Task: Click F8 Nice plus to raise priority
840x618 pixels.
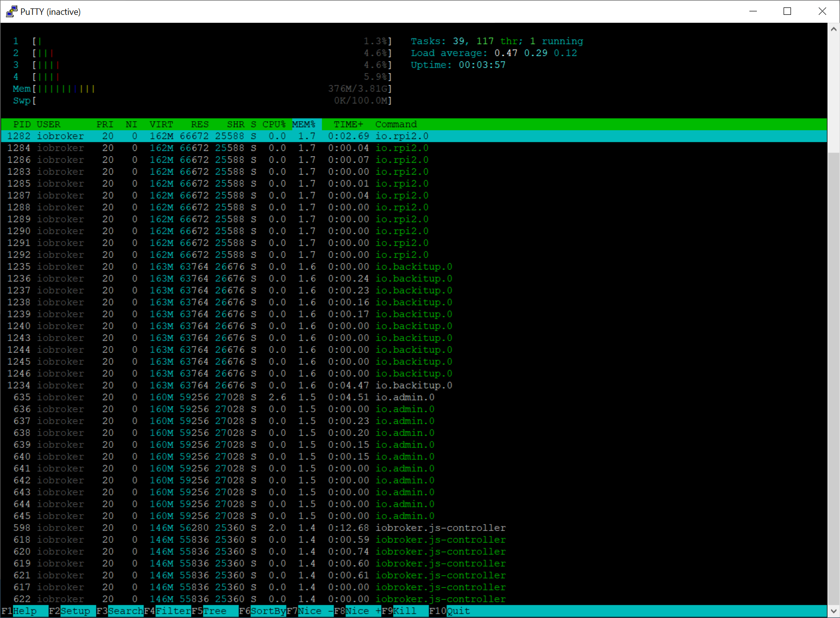Action: [357, 611]
